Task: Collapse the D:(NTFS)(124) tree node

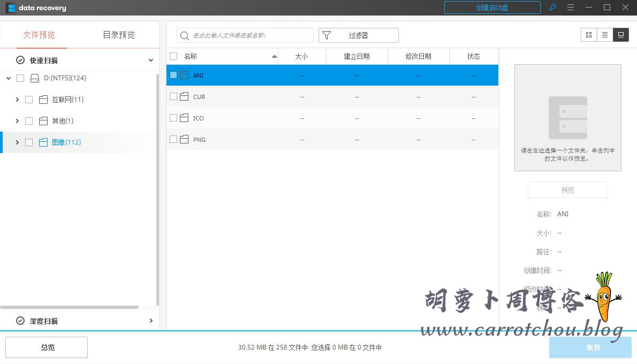Action: pos(9,78)
